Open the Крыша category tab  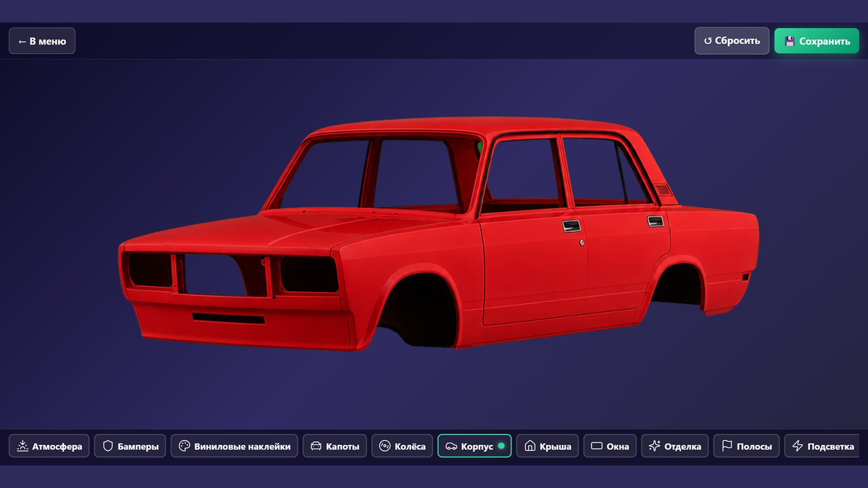point(547,446)
